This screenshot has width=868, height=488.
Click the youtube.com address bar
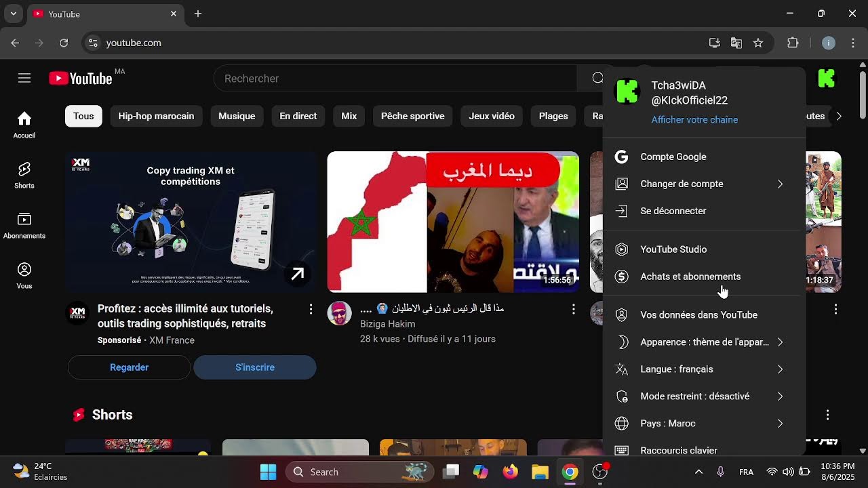[400, 43]
